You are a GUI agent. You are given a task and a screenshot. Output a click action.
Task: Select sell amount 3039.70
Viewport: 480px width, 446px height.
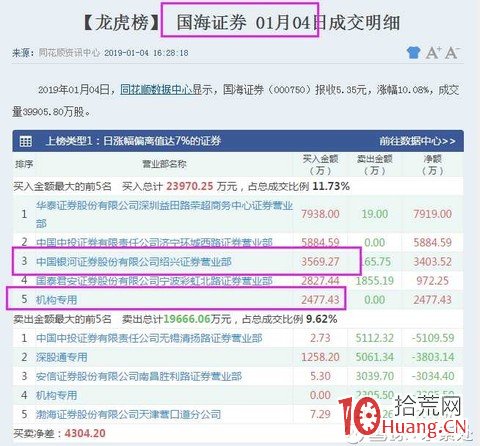click(375, 376)
